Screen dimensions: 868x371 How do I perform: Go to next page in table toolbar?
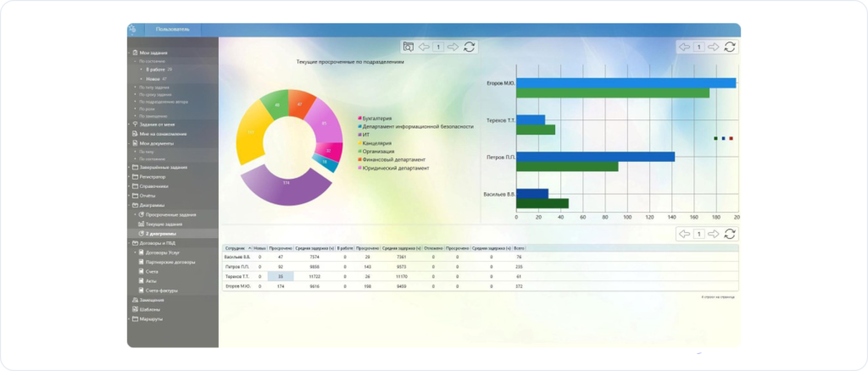pos(714,234)
